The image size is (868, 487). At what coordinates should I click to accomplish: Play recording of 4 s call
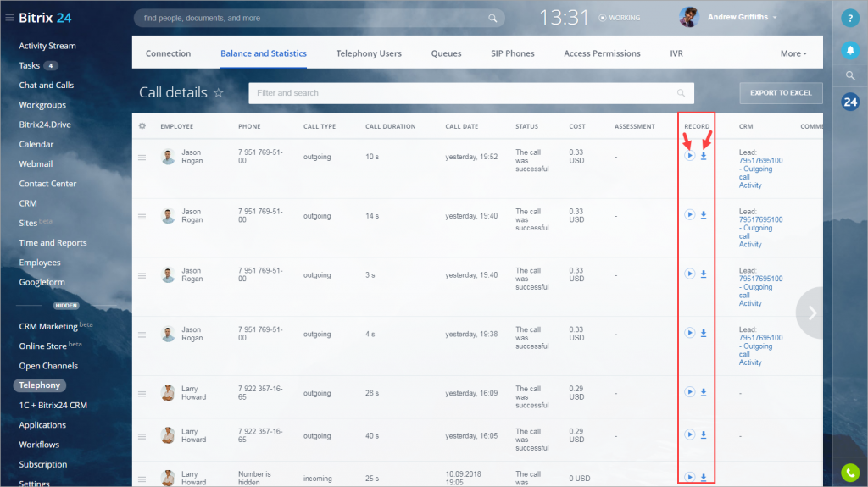click(690, 333)
